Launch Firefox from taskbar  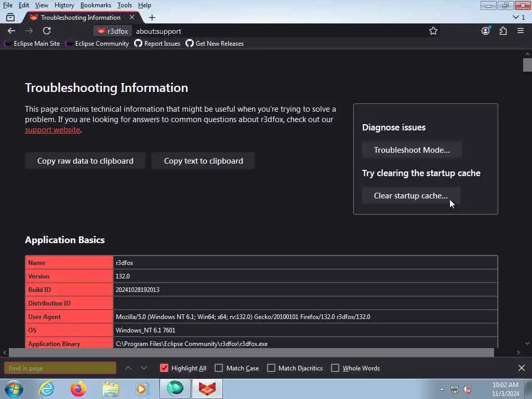[78, 389]
